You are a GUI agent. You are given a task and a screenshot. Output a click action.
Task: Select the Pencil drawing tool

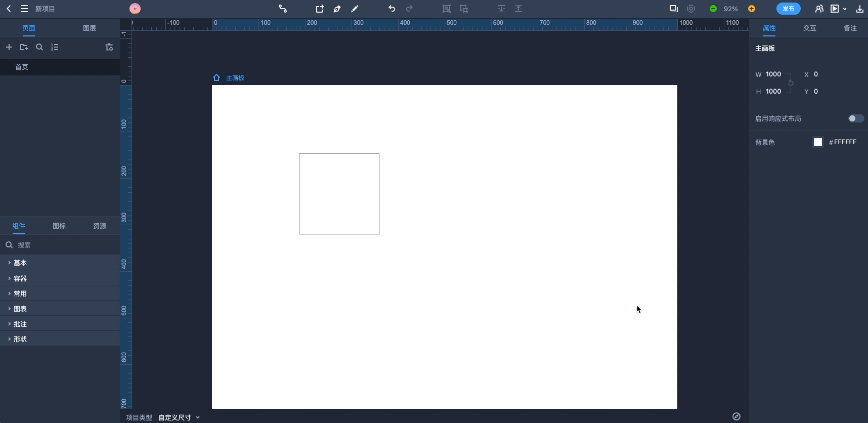355,9
